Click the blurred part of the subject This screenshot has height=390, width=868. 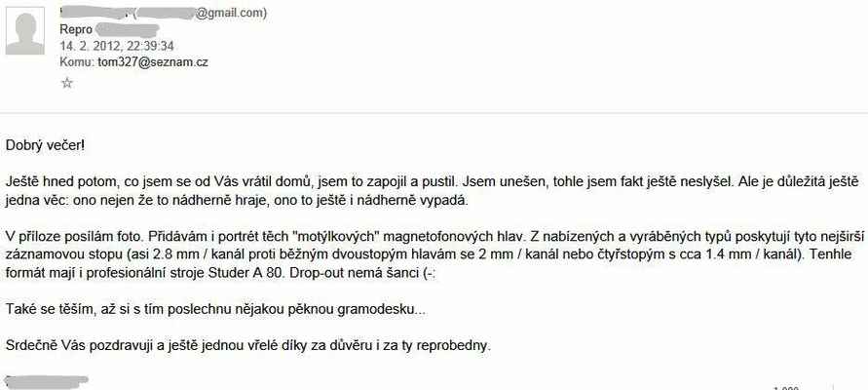click(x=128, y=29)
